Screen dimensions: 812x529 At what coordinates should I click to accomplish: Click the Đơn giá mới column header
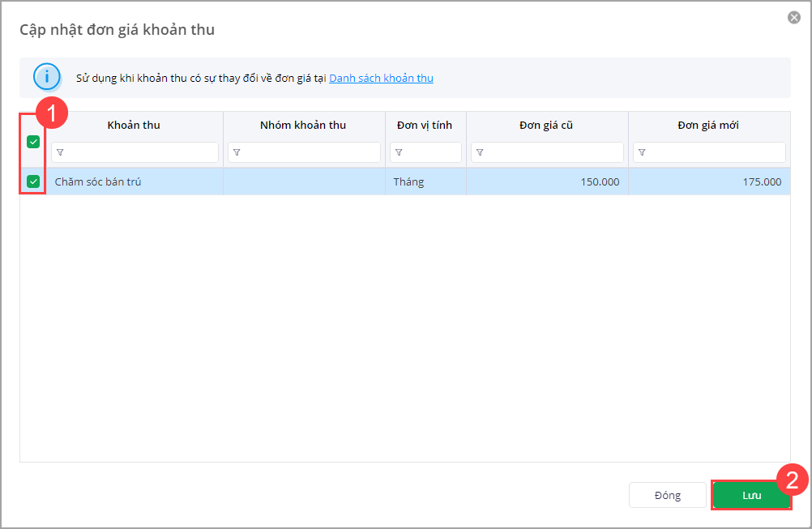point(708,125)
